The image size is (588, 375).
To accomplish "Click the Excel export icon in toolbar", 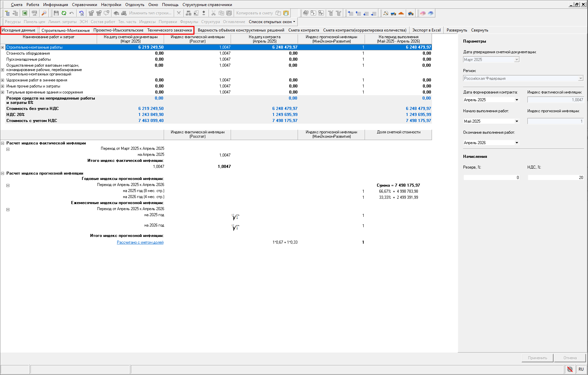I will [x=25, y=13].
